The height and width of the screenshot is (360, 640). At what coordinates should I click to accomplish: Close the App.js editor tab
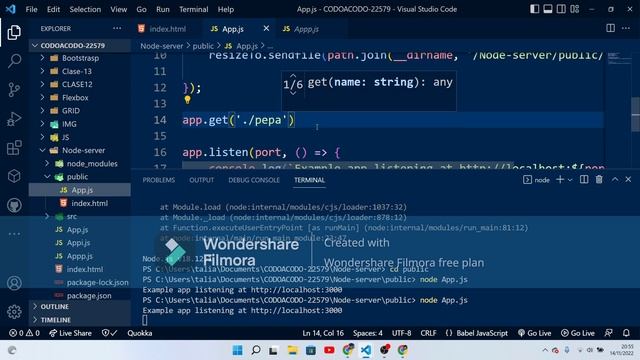pos(266,28)
